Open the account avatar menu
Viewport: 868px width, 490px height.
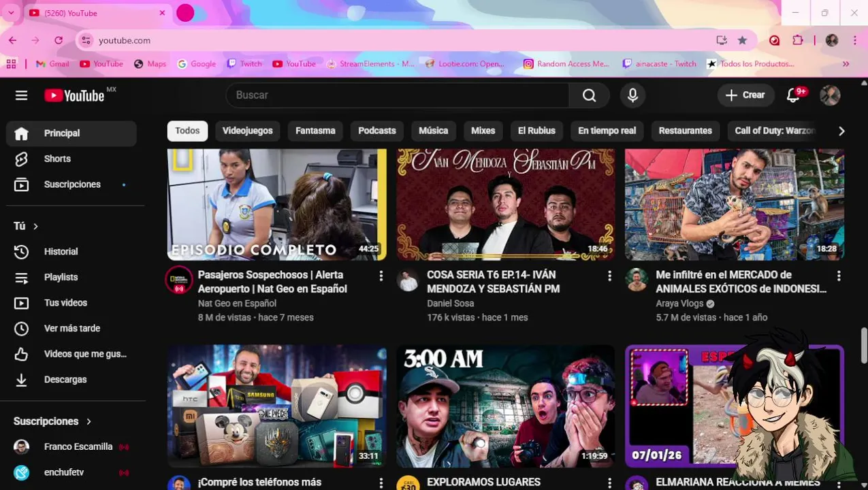coord(830,95)
